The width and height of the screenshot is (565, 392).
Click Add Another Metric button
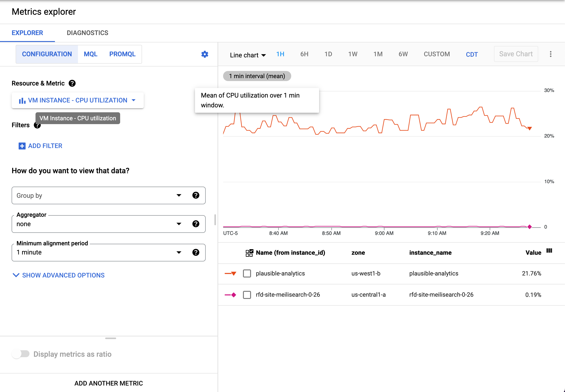109,383
